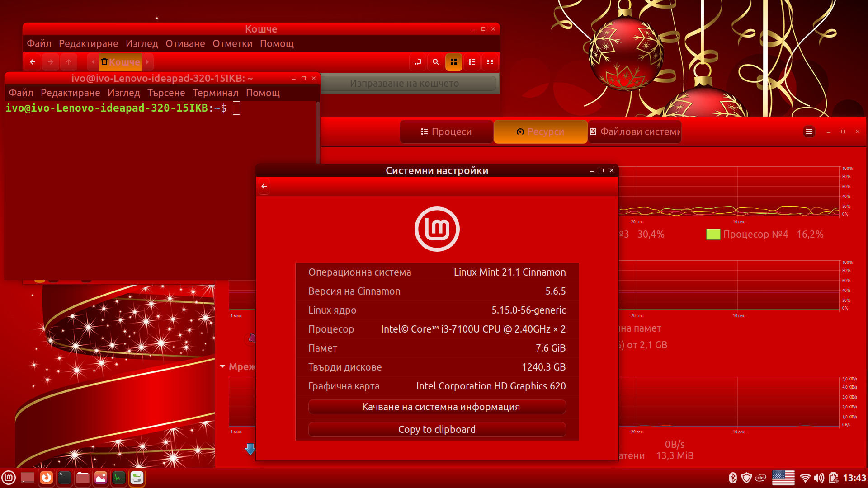The width and height of the screenshot is (868, 488).
Task: Open Wi-Fi network tray icon
Action: coord(805,478)
